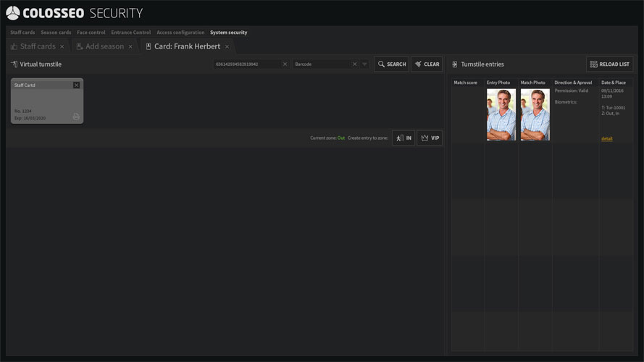The width and height of the screenshot is (644, 362).
Task: Click the SEARCH button
Action: pyautogui.click(x=391, y=64)
